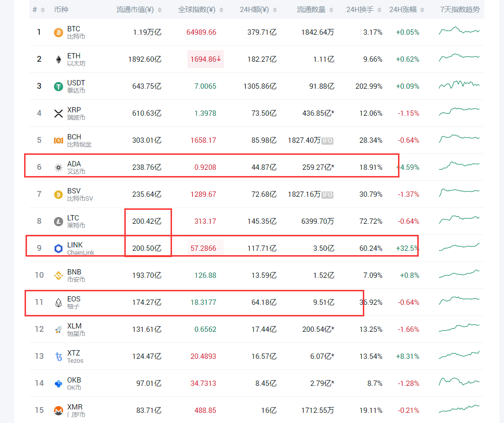The height and width of the screenshot is (423, 504).
Task: Click the Tezos XTZ coin icon
Action: [58, 357]
